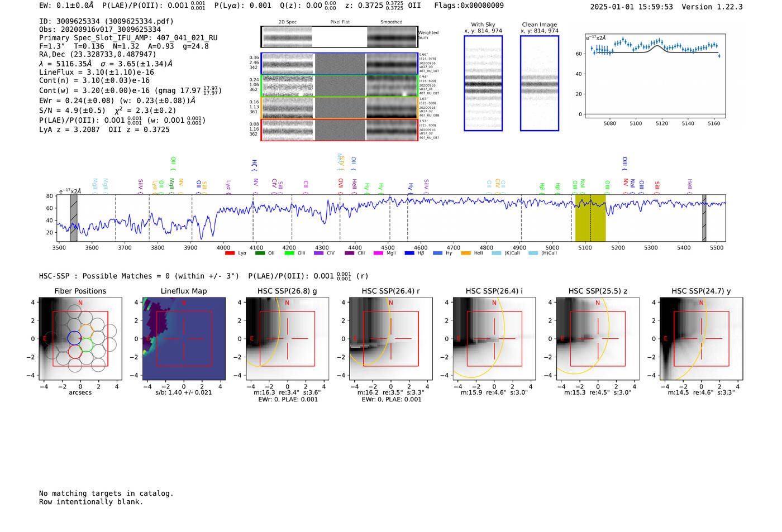The width and height of the screenshot is (782, 532).
Task: Open the HSC SSP(26.4) r cutout
Action: pyautogui.click(x=391, y=339)
